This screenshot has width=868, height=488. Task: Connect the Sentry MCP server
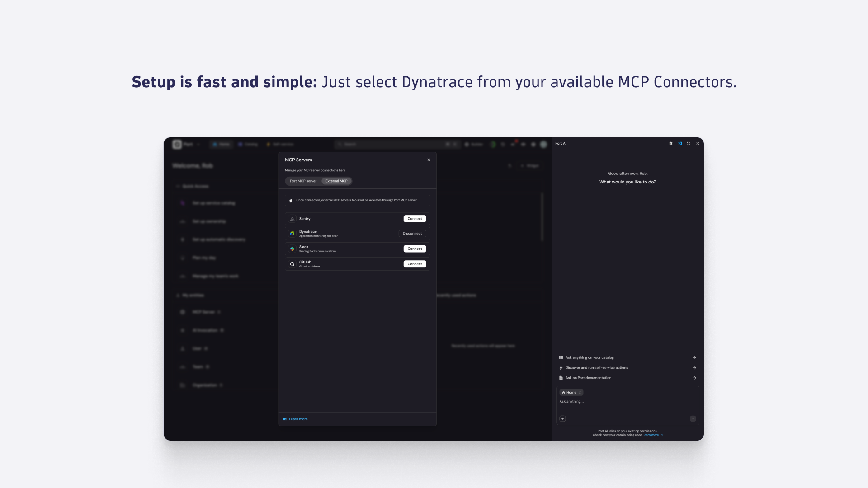415,219
